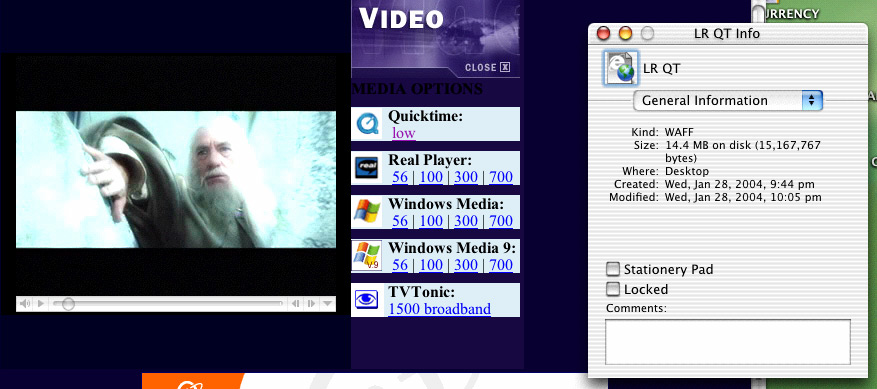Click the Created date Jan 28, 9:44 pm
Screen dimensions: 877x389
pyautogui.click(x=739, y=184)
